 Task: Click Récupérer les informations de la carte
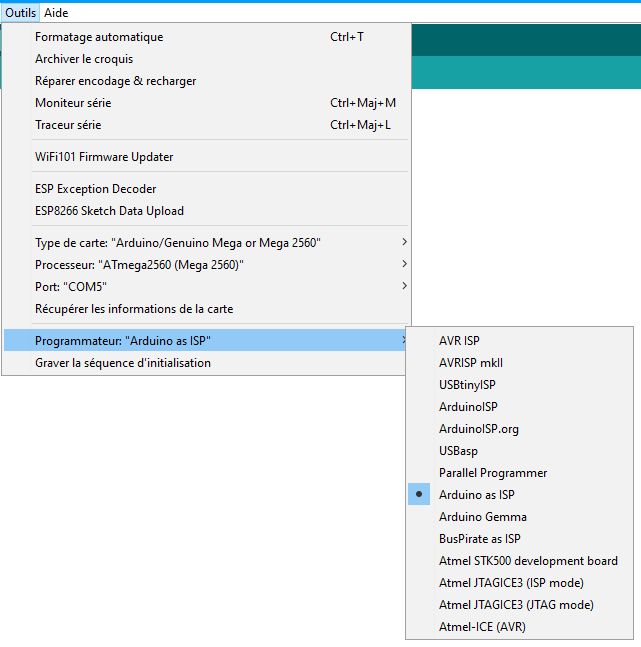point(206,309)
